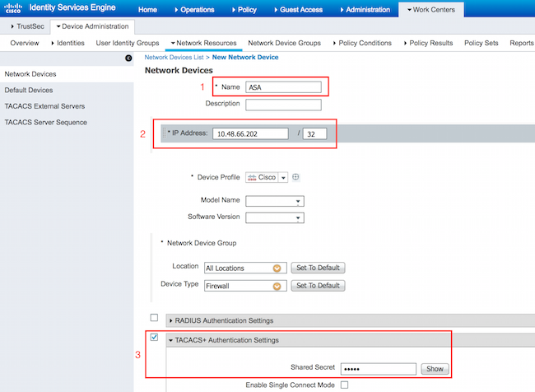
Task: Open the Guest Access menu
Action: point(299,10)
